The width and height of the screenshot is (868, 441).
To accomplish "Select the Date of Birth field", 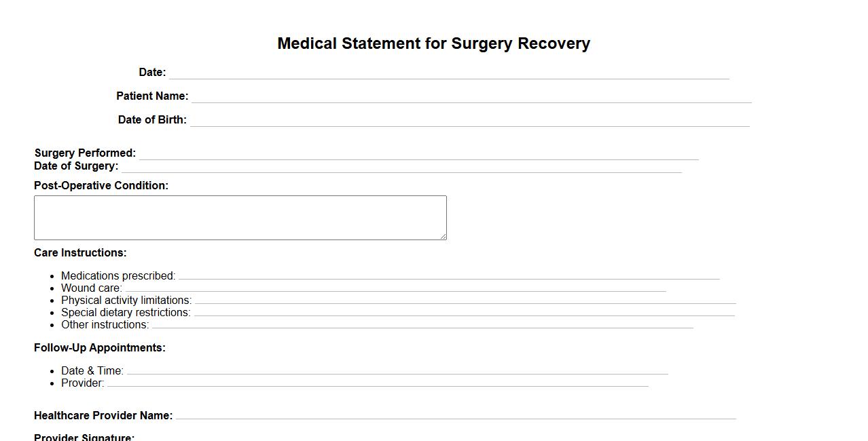I will (469, 119).
